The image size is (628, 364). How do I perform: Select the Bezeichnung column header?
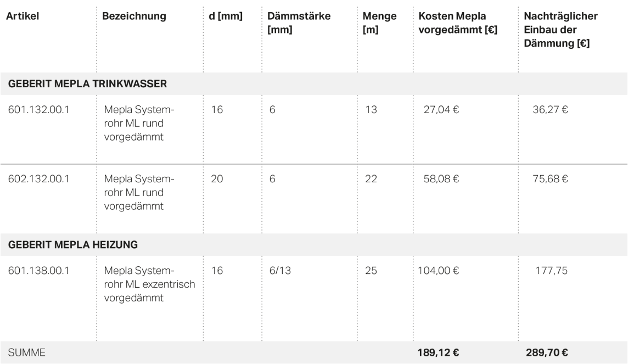[x=134, y=16]
